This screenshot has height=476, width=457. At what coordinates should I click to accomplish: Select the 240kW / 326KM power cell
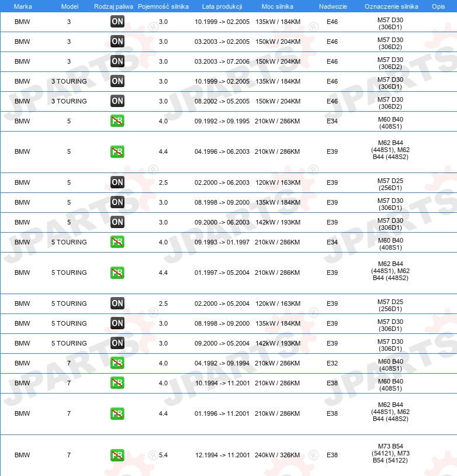tap(278, 455)
